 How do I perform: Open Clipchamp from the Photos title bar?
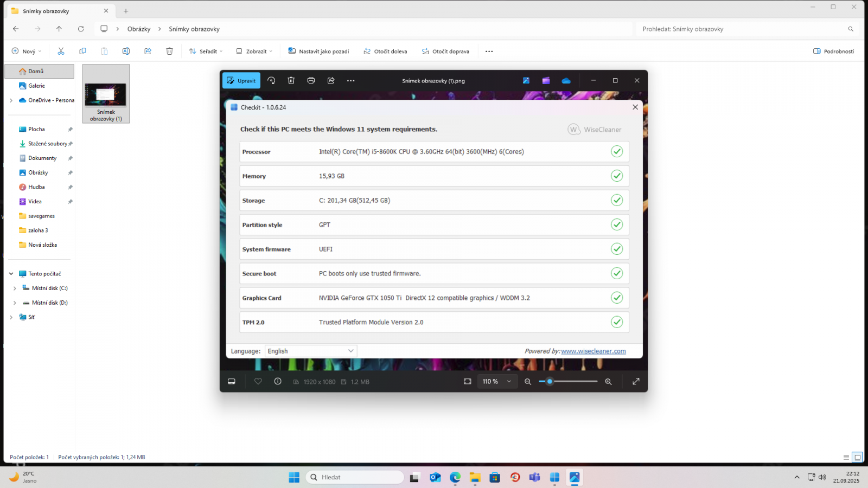click(546, 81)
